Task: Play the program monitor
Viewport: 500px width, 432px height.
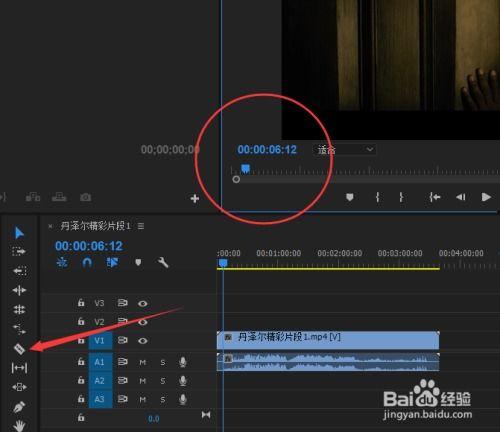Action: (x=486, y=197)
